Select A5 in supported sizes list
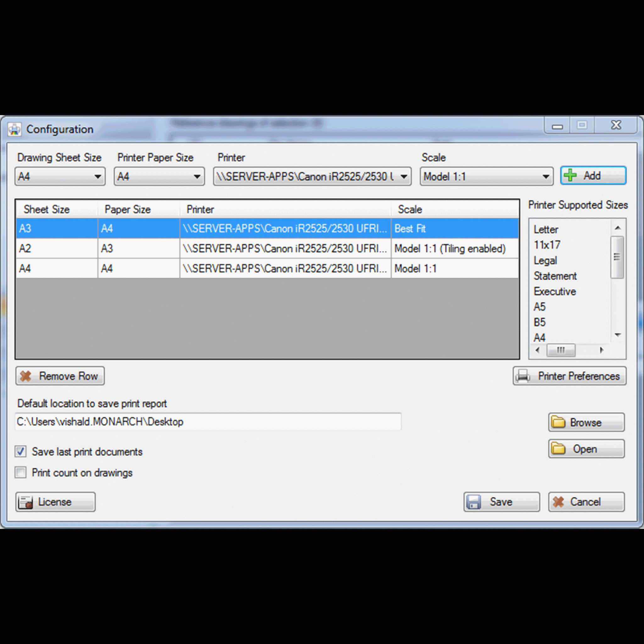Screen dimensions: 644x644 pyautogui.click(x=540, y=307)
